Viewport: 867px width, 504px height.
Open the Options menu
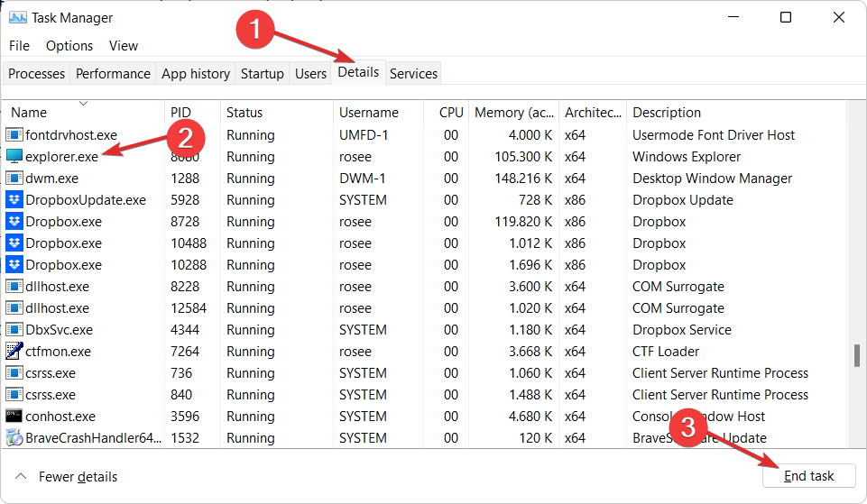click(69, 45)
